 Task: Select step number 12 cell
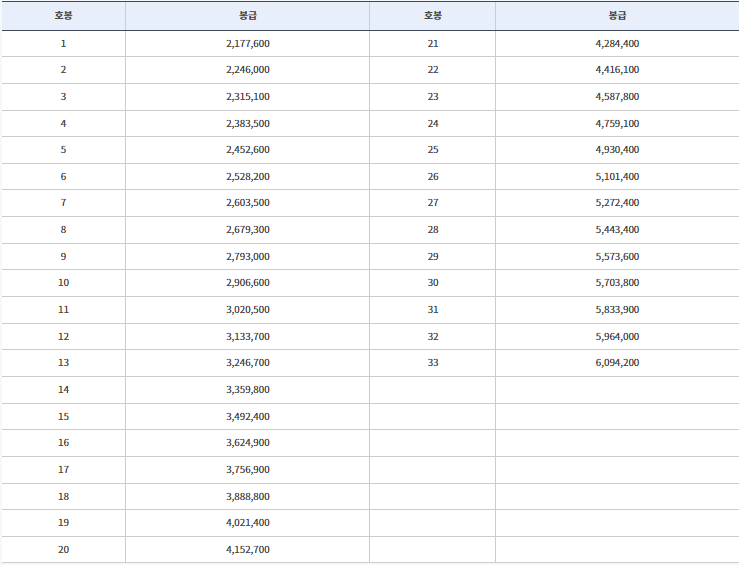click(x=64, y=336)
